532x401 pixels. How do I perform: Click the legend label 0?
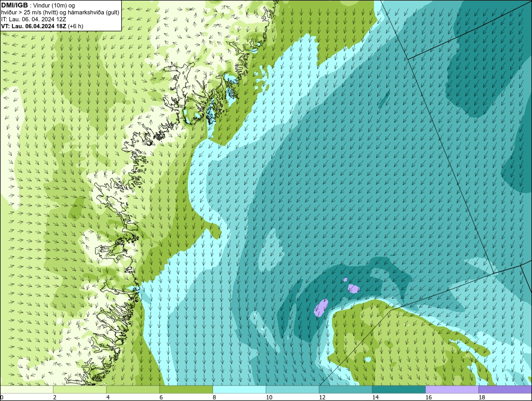pos(2,397)
